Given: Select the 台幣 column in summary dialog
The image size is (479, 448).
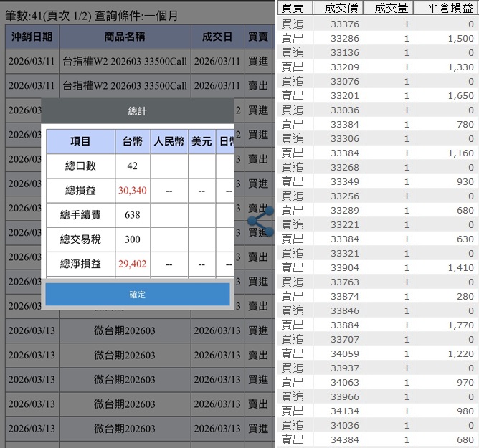Looking at the screenshot, I should point(133,142).
